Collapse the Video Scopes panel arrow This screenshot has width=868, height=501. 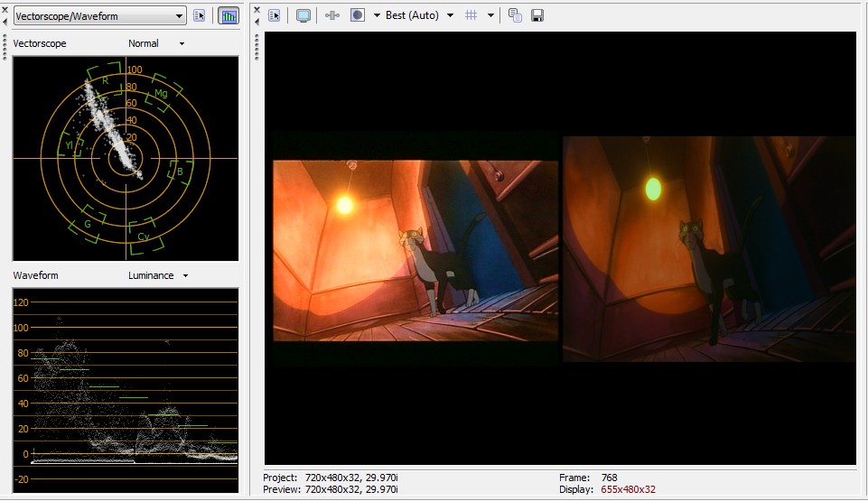click(x=5, y=22)
